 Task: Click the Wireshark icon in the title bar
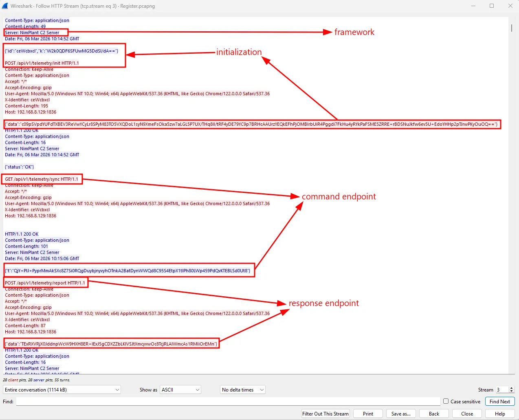[6, 6]
